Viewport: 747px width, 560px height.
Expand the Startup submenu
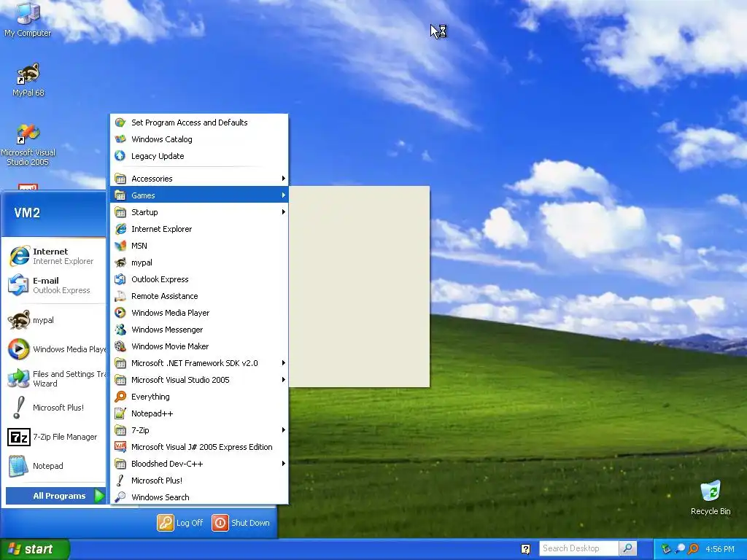tap(199, 212)
